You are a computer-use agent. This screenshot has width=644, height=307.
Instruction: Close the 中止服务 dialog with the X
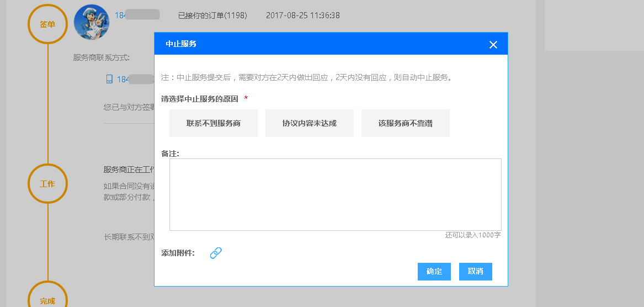click(x=493, y=45)
